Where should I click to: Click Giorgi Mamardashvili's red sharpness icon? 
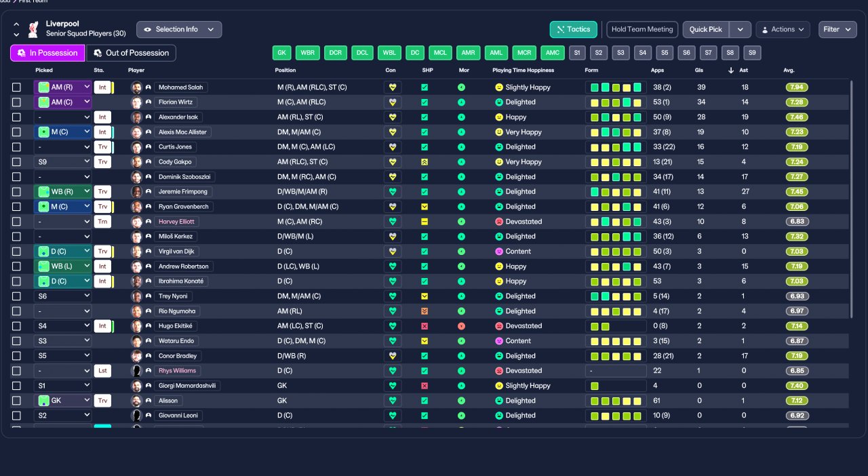pyautogui.click(x=425, y=386)
